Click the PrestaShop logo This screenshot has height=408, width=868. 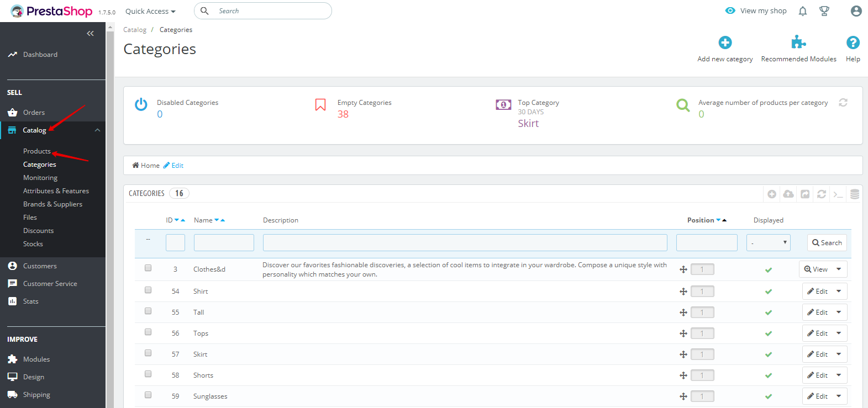[51, 11]
